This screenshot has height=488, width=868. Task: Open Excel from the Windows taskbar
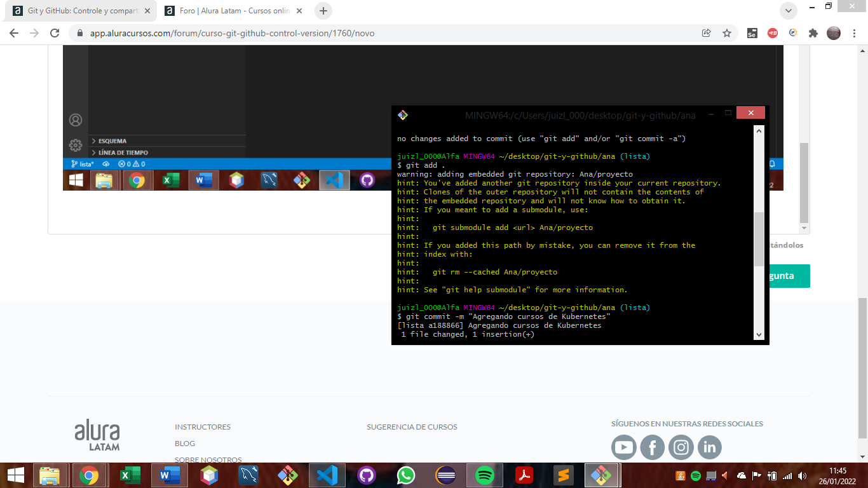point(130,475)
